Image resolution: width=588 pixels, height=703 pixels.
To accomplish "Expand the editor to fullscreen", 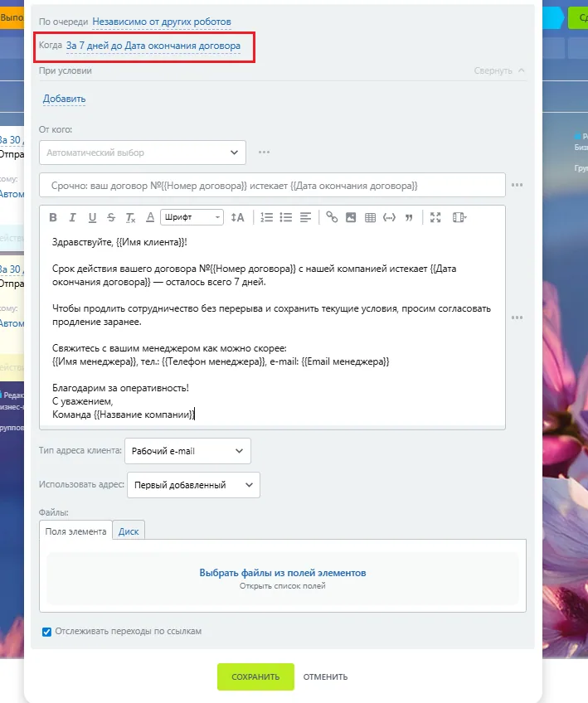I will pos(435,217).
